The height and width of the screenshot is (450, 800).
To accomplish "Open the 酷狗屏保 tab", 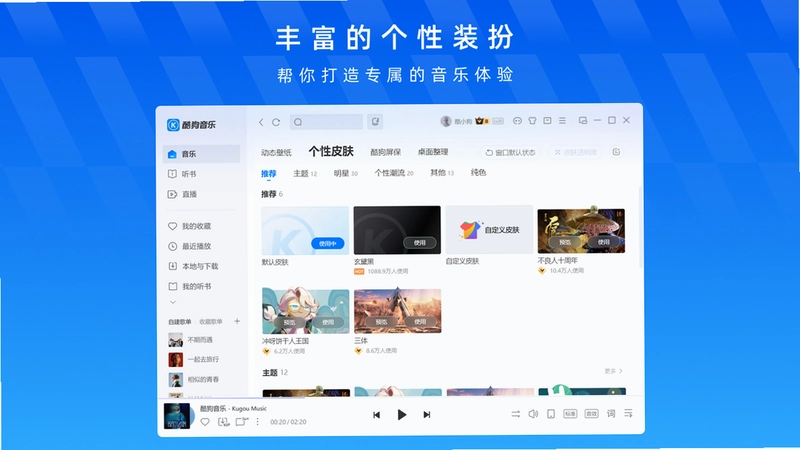I will pyautogui.click(x=385, y=152).
